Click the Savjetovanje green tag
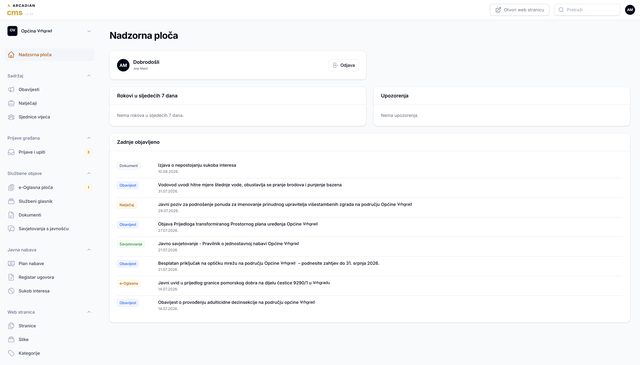640x365 pixels. tap(131, 244)
